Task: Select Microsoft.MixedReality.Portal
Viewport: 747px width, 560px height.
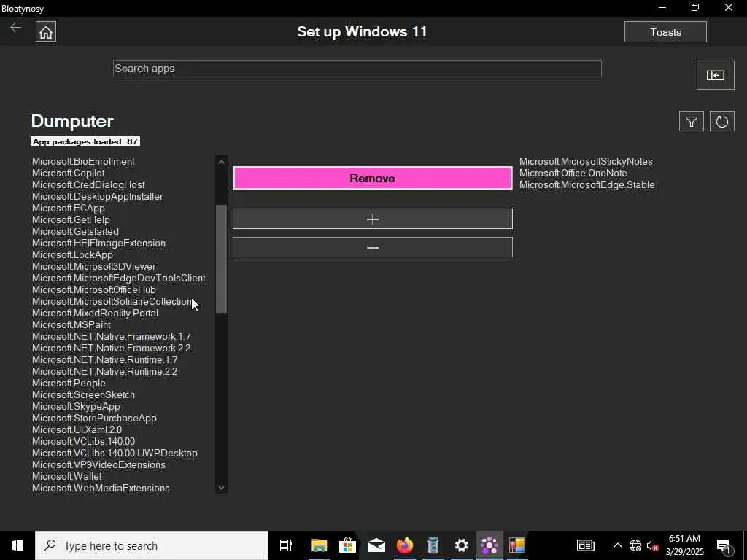Action: [96, 314]
